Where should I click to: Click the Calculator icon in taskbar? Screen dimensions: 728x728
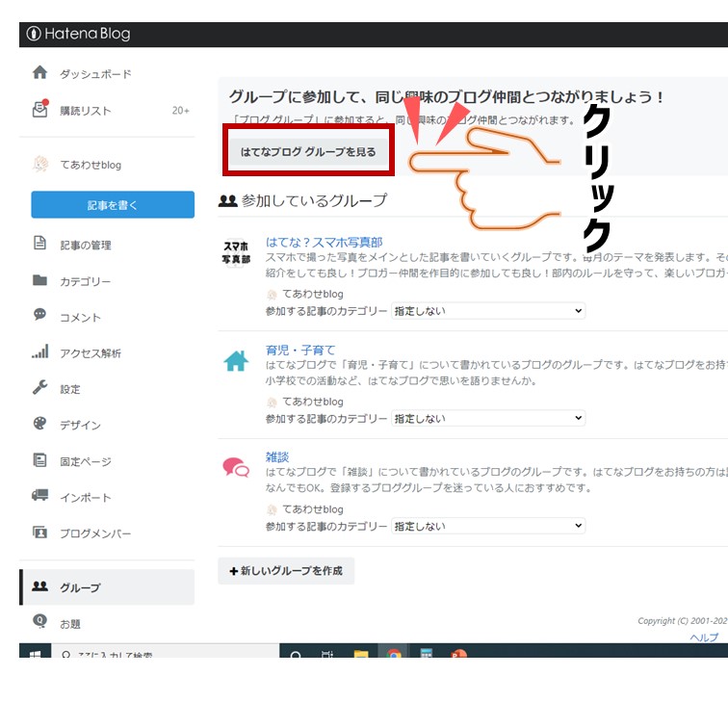tap(426, 652)
